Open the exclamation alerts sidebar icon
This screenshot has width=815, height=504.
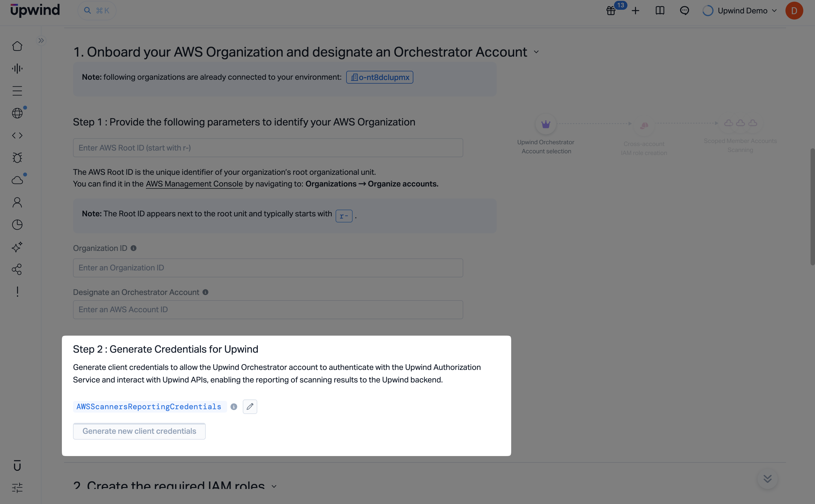click(17, 292)
